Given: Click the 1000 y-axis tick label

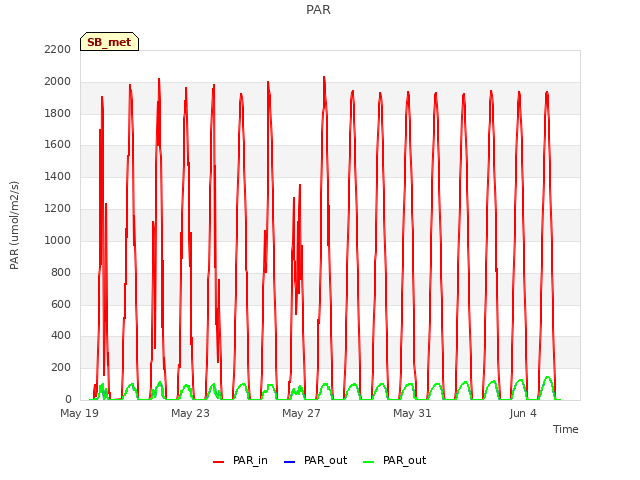Looking at the screenshot, I should point(58,240).
